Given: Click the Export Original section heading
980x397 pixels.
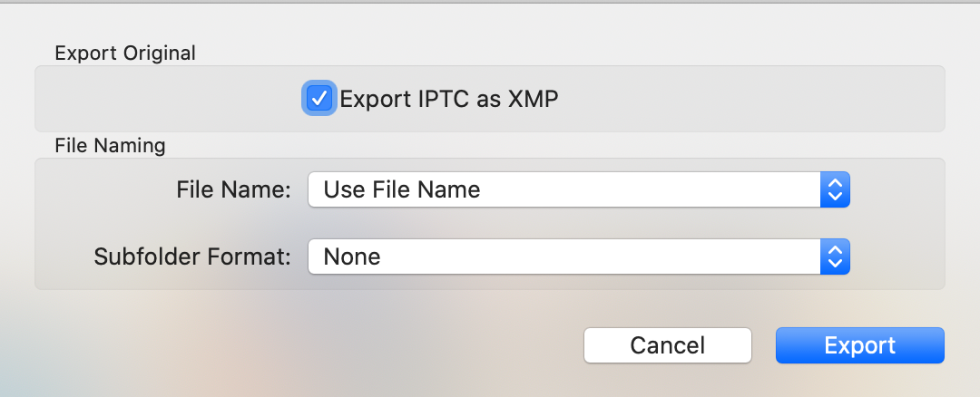Looking at the screenshot, I should click(125, 53).
